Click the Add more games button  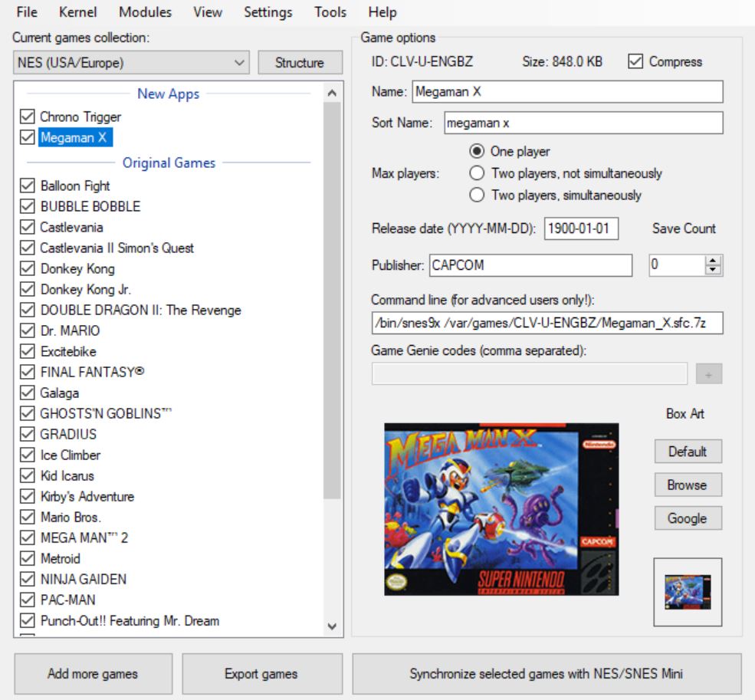[93, 673]
